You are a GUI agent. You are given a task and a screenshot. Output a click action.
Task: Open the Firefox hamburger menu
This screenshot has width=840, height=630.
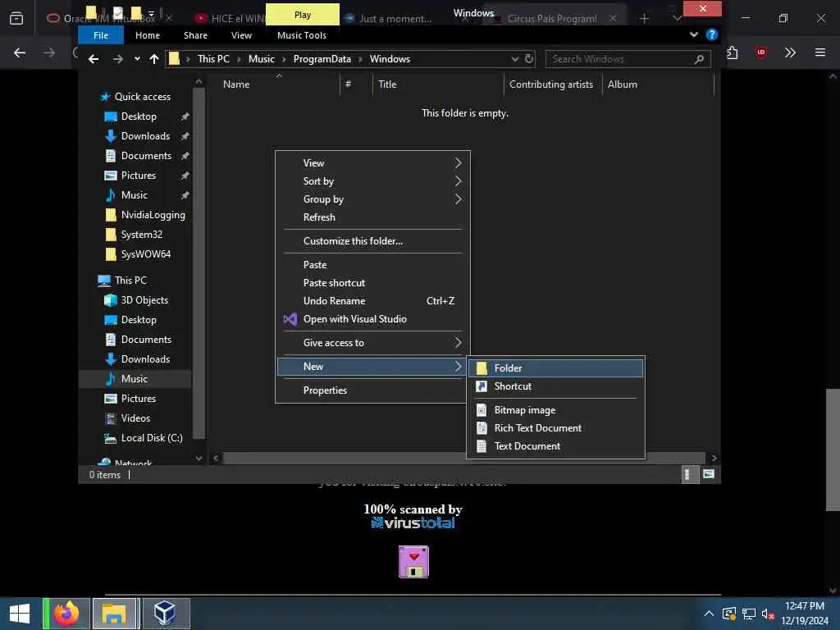tap(820, 52)
